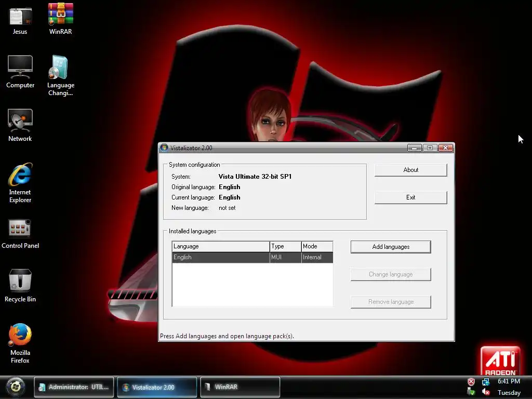Viewport: 532px width, 399px height.
Task: Select the Language Changi... desktop icon
Action: [60, 75]
